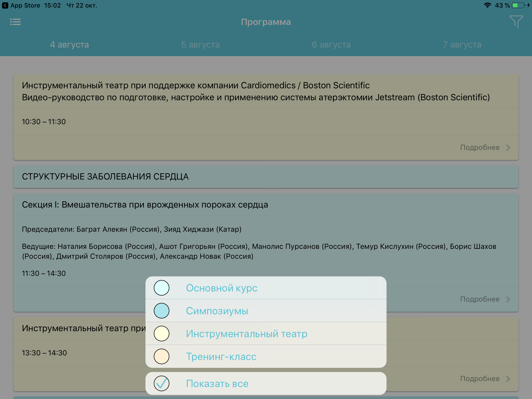This screenshot has height=399, width=532.
Task: Choose Инструментальный театр filter option
Action: 247,334
